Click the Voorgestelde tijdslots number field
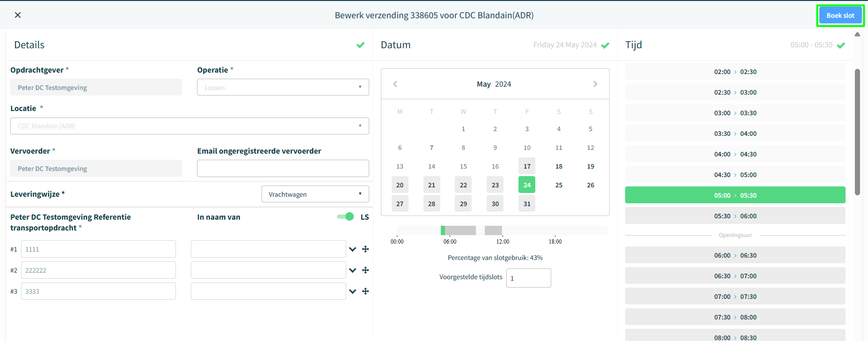 tap(528, 278)
